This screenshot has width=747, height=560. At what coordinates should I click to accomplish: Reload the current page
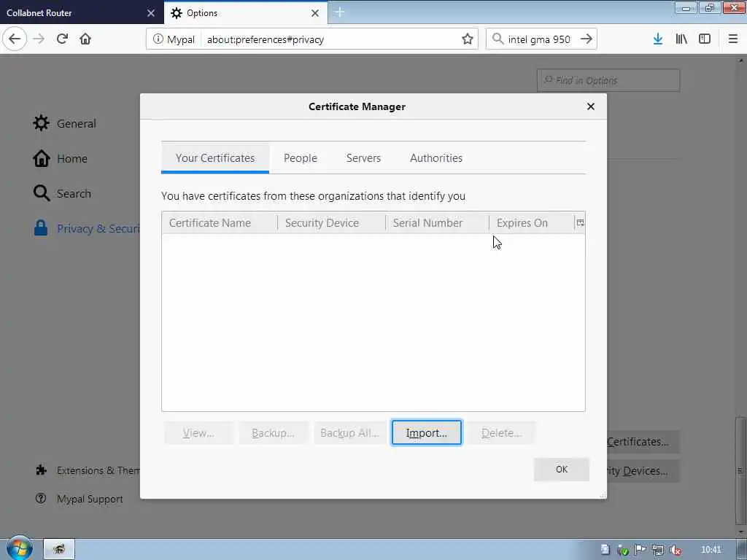click(63, 39)
